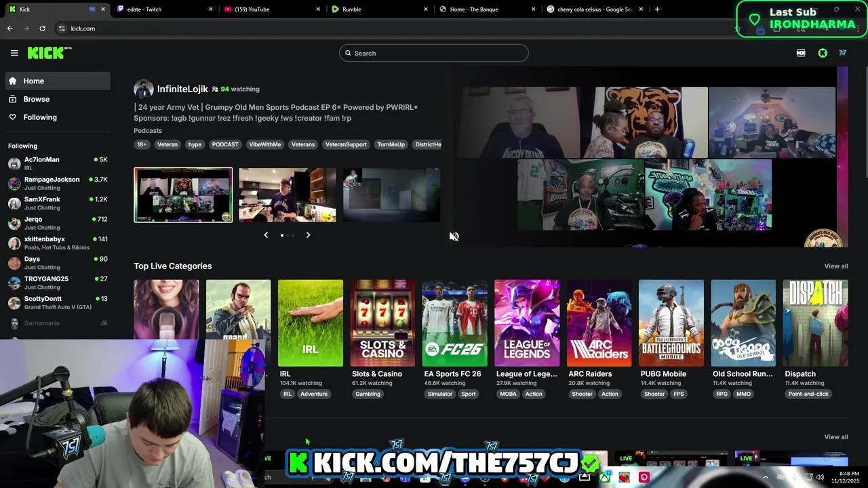Open Old School RuneScape category card
The image size is (868, 488).
(743, 323)
